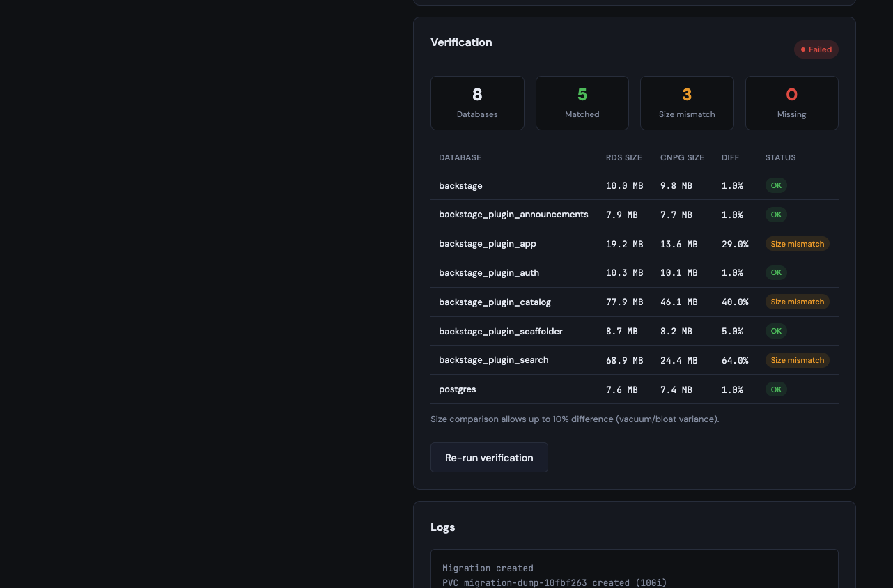Click the PVC migration-dump-10fbf263 log line
893x588 pixels.
[x=554, y=582]
